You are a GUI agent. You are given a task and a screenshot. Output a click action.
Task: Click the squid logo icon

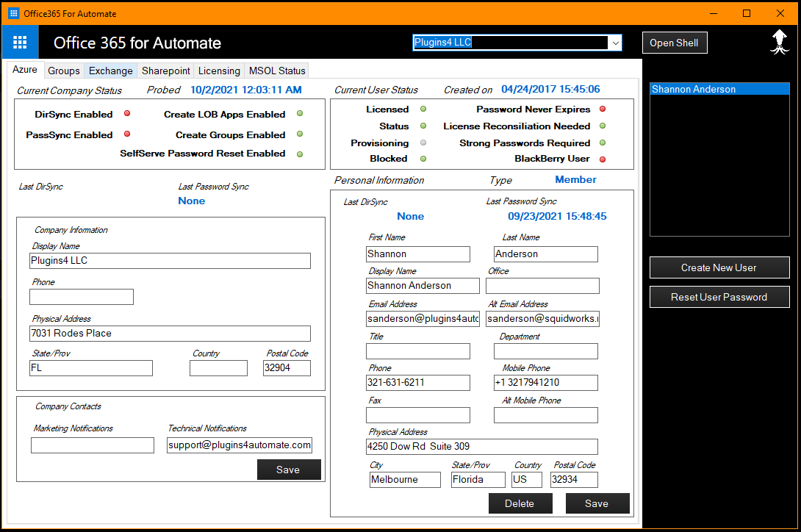coord(780,42)
